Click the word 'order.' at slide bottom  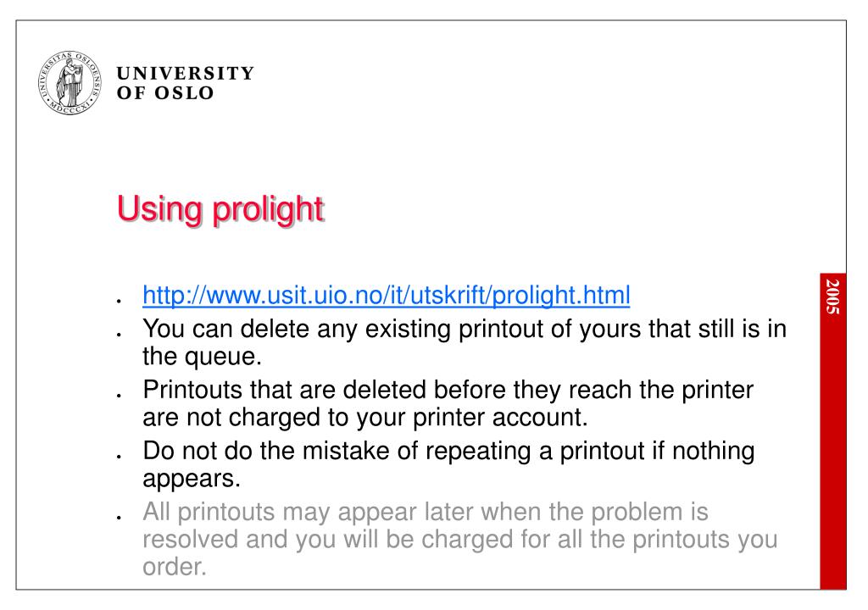pos(175,567)
